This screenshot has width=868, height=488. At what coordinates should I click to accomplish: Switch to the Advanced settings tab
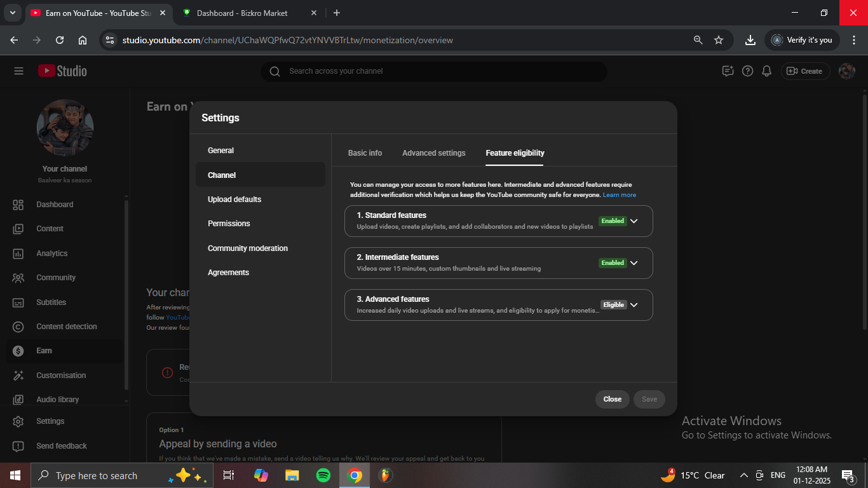click(433, 153)
